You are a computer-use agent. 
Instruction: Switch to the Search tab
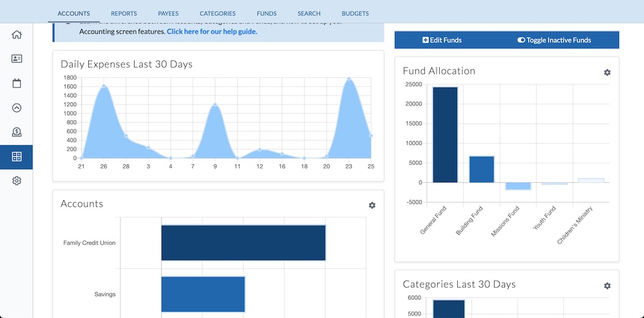click(x=309, y=14)
